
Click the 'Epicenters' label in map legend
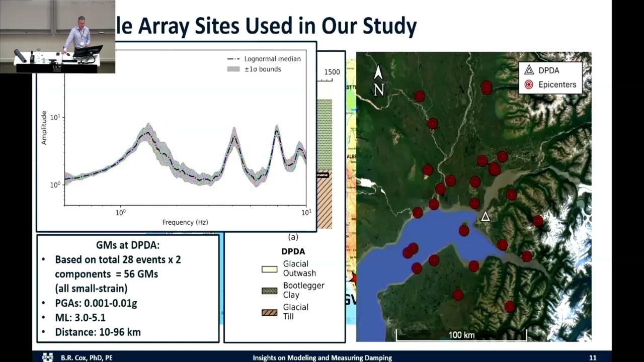click(x=557, y=84)
